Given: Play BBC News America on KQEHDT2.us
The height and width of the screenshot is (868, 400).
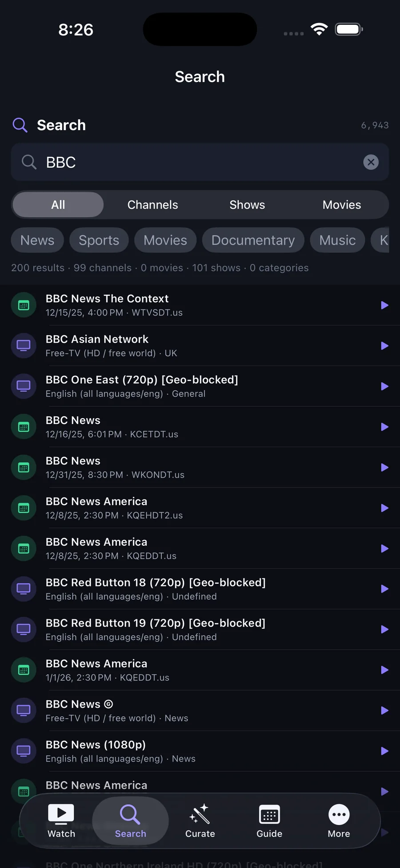Looking at the screenshot, I should pos(385,508).
